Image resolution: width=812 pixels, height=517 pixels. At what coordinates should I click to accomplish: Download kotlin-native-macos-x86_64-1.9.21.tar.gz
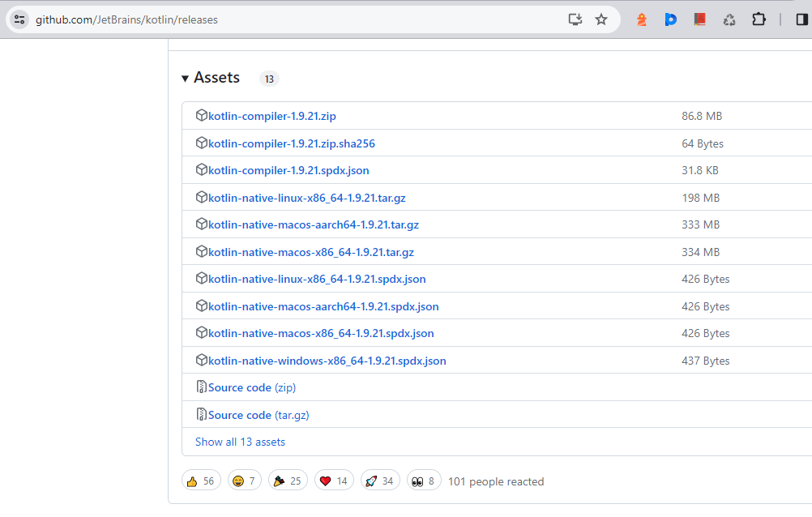pos(310,252)
